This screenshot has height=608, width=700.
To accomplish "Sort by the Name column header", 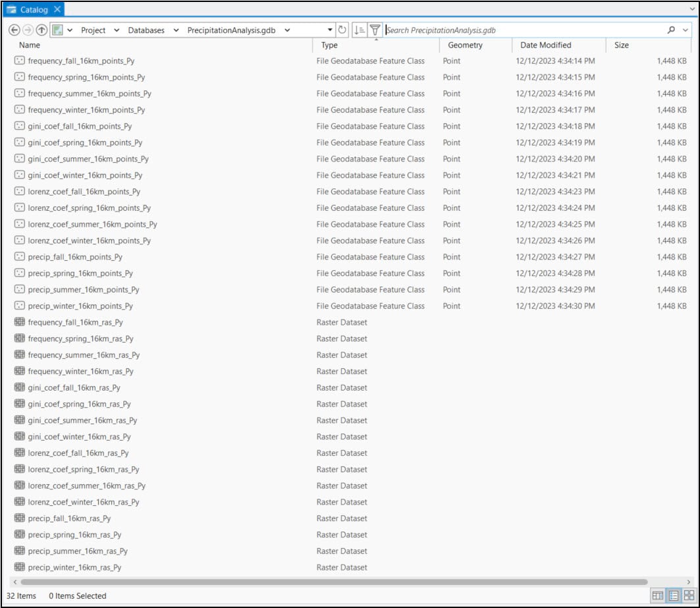I will point(30,45).
